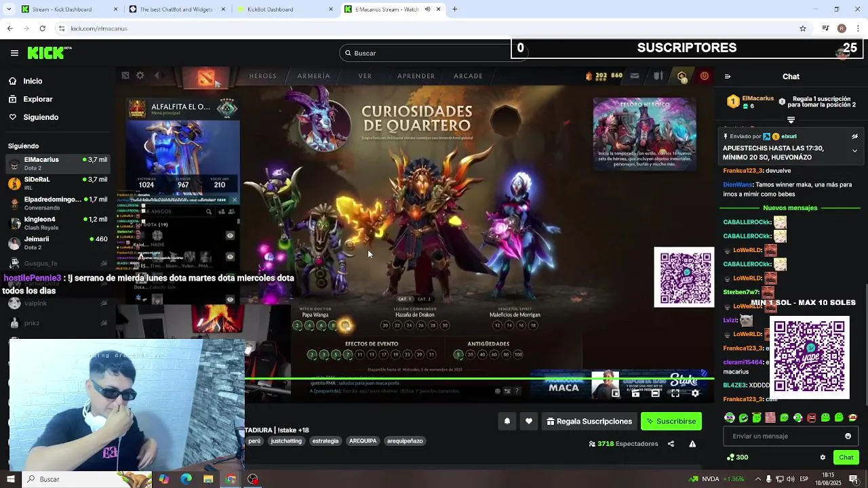Share the stream with the share icon
This screenshot has height=488, width=868.
671,444
